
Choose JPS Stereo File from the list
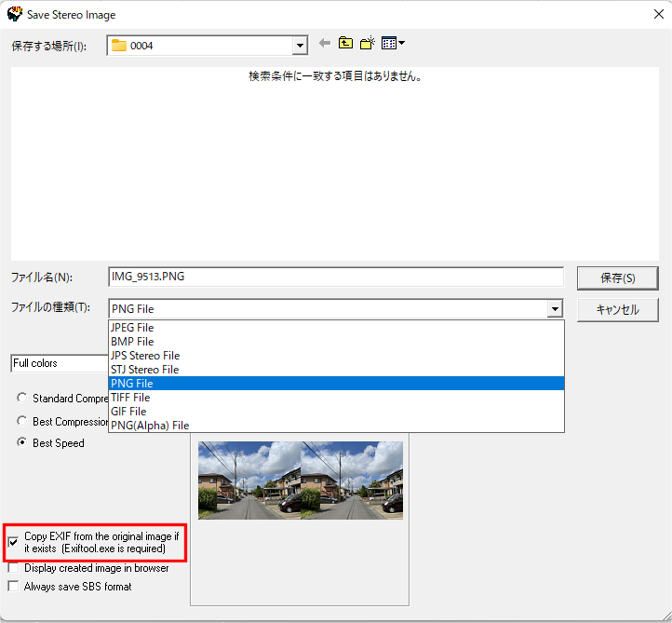(336, 356)
